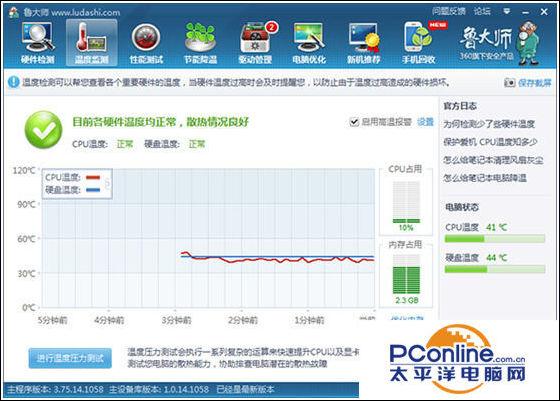Image resolution: width=560 pixels, height=401 pixels.
Task: Click blue 硬盘温度 legend swatch
Action: pos(93,190)
